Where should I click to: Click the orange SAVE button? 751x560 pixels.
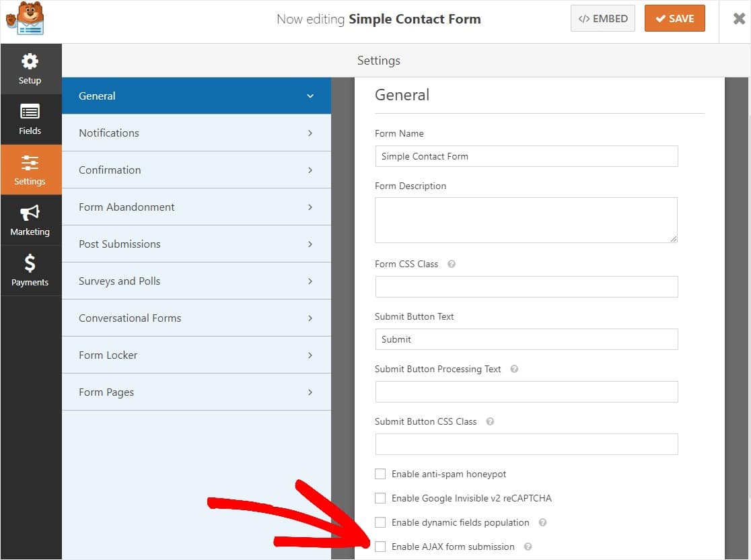[674, 19]
